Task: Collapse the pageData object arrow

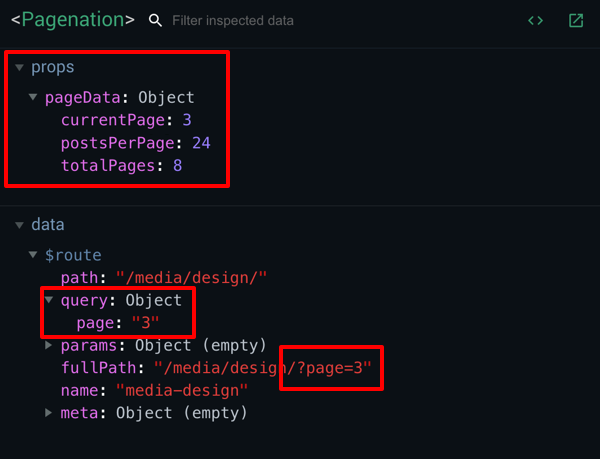Action: (33, 97)
